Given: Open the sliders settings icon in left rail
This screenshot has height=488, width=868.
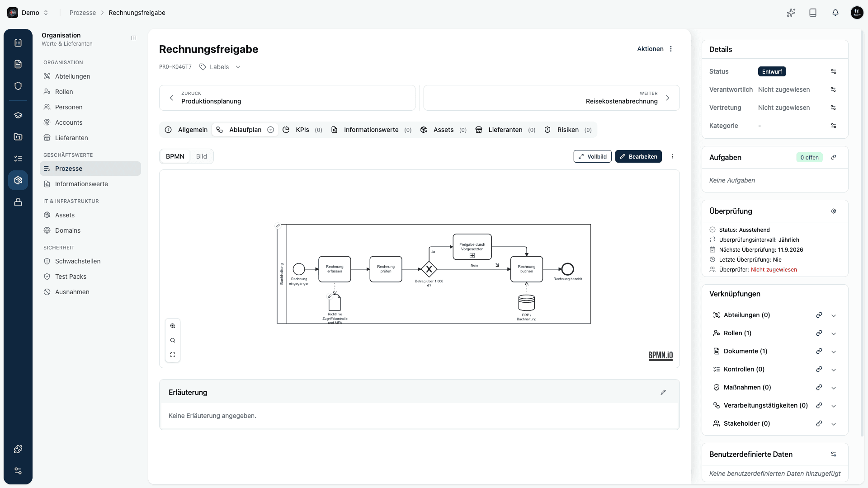Looking at the screenshot, I should pos(18,471).
